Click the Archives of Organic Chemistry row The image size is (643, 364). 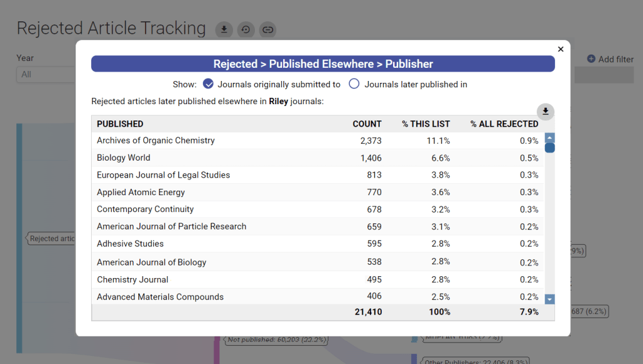[156, 141]
